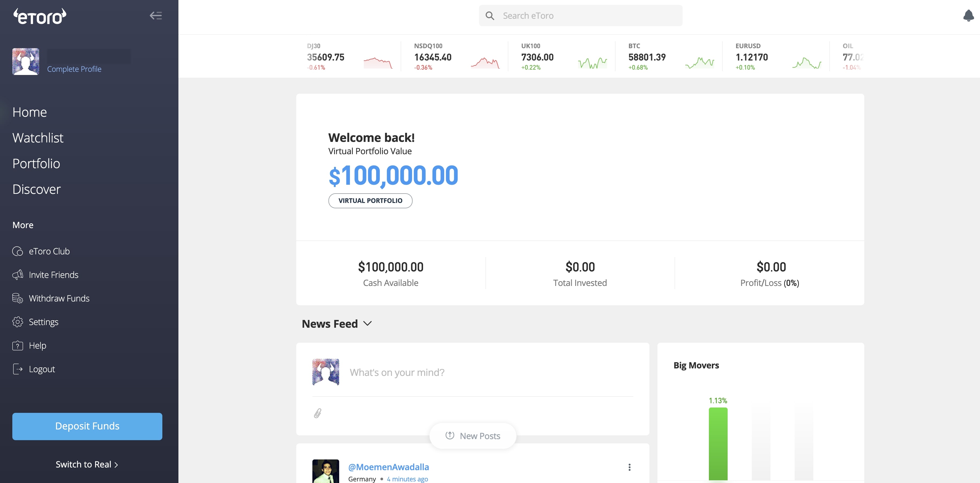Open post options for MoemenAwadalla post
Screen dimensions: 980x483
(x=629, y=467)
